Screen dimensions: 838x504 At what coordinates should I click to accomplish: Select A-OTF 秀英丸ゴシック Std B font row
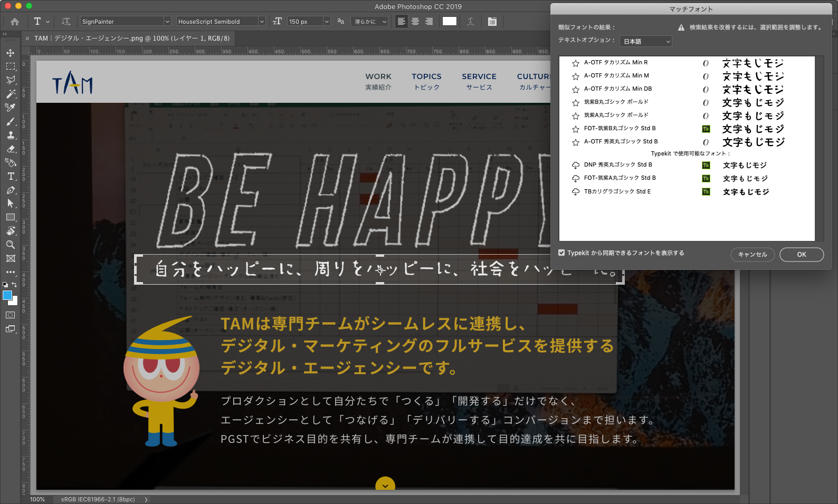687,142
